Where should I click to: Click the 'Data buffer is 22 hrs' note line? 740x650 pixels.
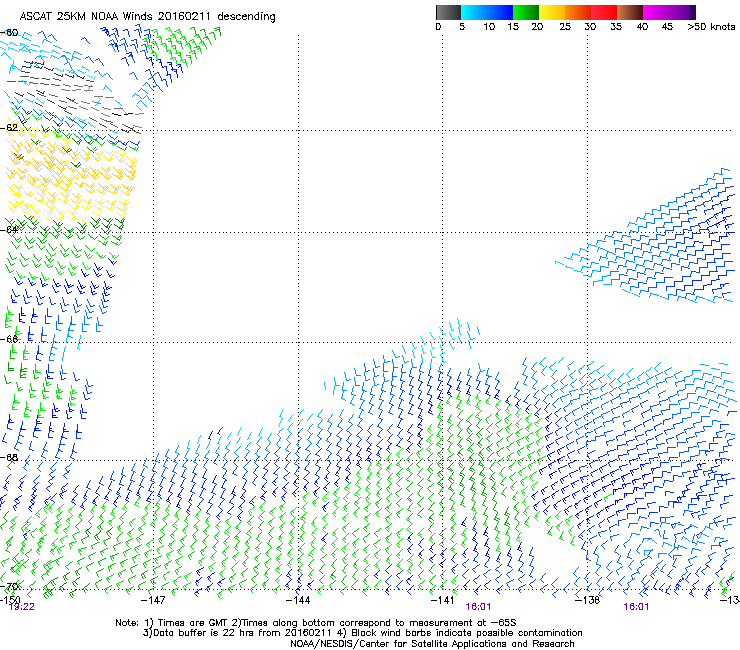coord(362,633)
